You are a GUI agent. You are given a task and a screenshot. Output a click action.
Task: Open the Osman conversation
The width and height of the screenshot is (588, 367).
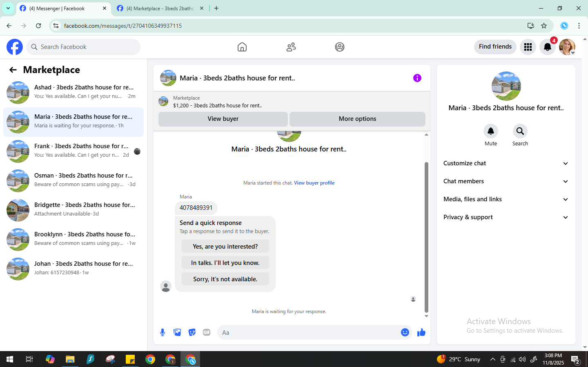point(73,180)
